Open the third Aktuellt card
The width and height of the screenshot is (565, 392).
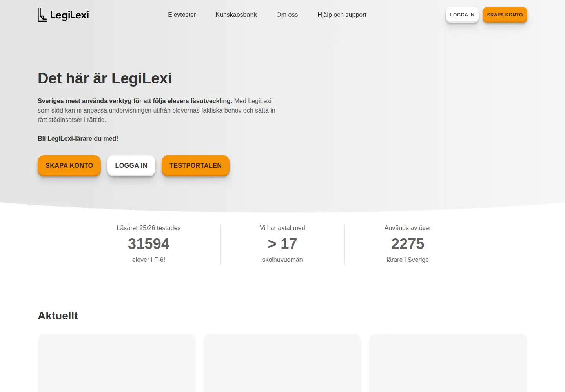pos(448,363)
